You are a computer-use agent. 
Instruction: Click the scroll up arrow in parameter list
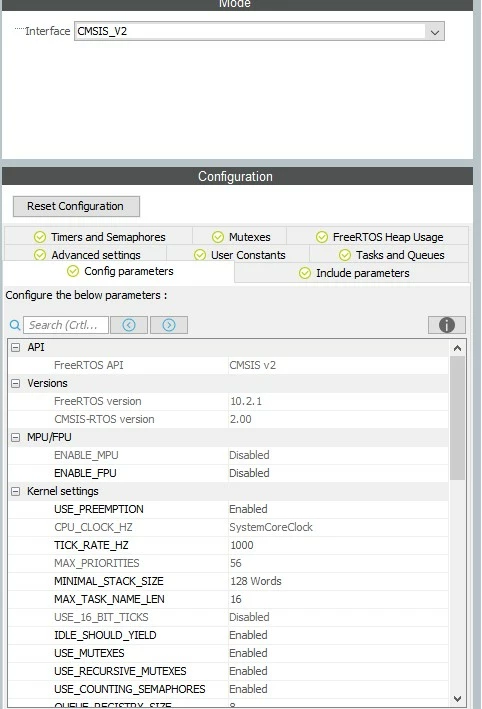pyautogui.click(x=458, y=348)
